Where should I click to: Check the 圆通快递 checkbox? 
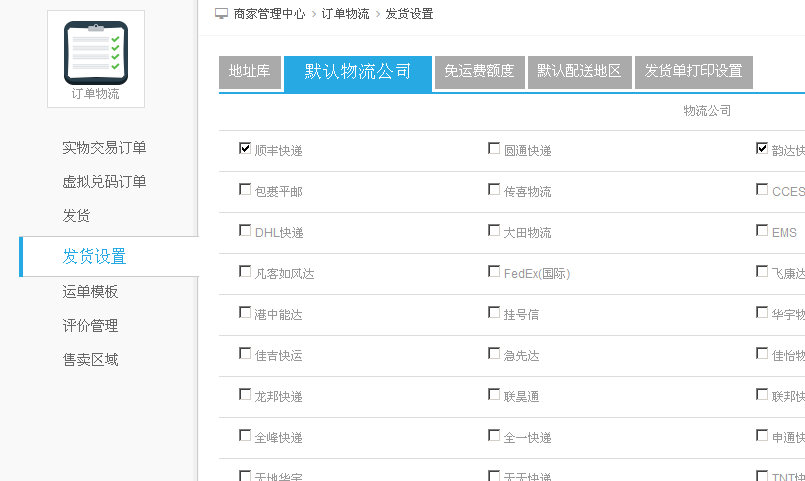[x=494, y=148]
